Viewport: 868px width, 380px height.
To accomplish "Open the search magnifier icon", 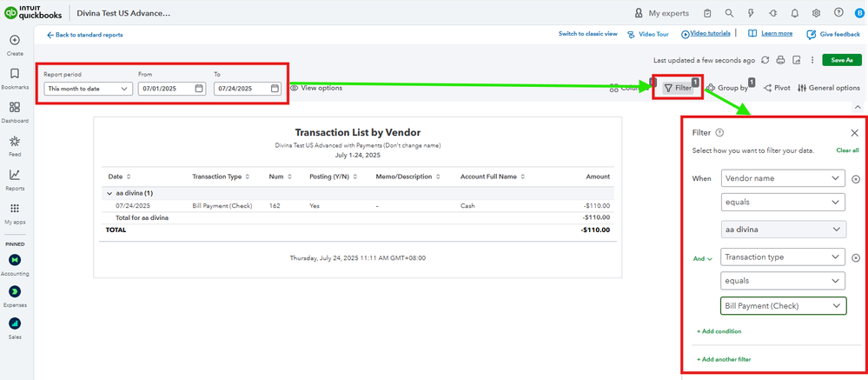I will tap(729, 13).
